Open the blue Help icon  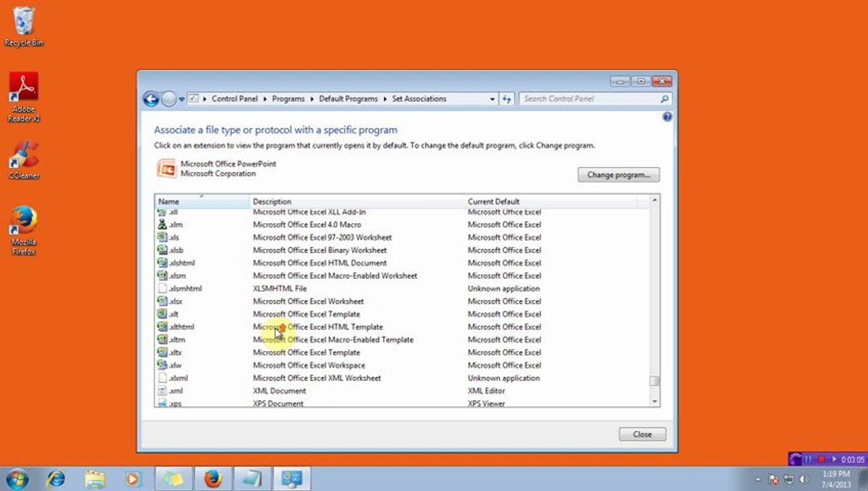coord(667,117)
